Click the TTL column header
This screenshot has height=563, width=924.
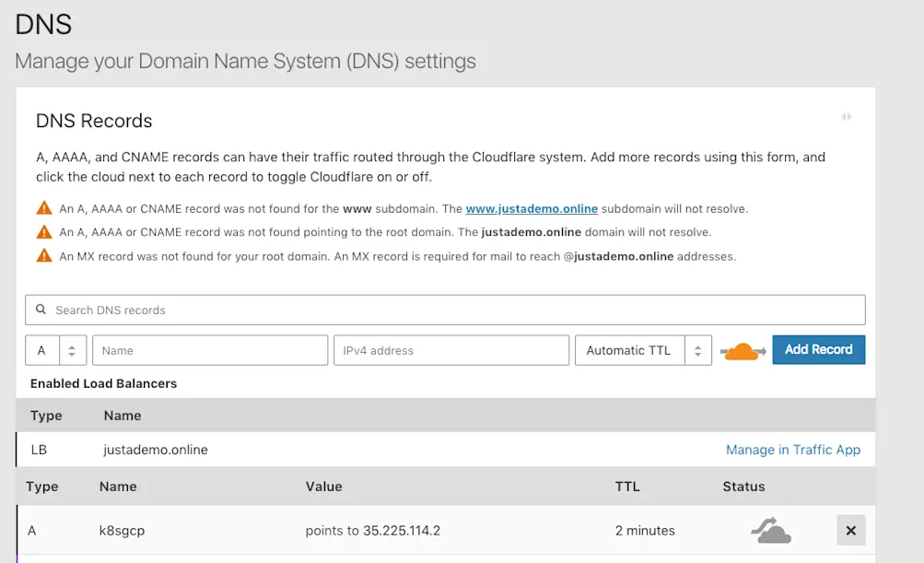tap(627, 487)
